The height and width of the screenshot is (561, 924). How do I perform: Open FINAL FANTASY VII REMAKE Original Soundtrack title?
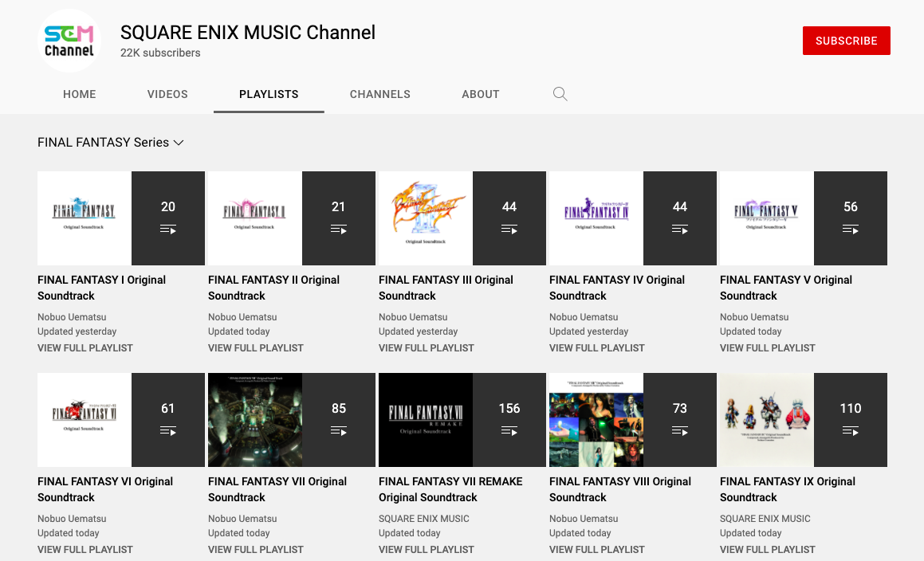coord(450,489)
